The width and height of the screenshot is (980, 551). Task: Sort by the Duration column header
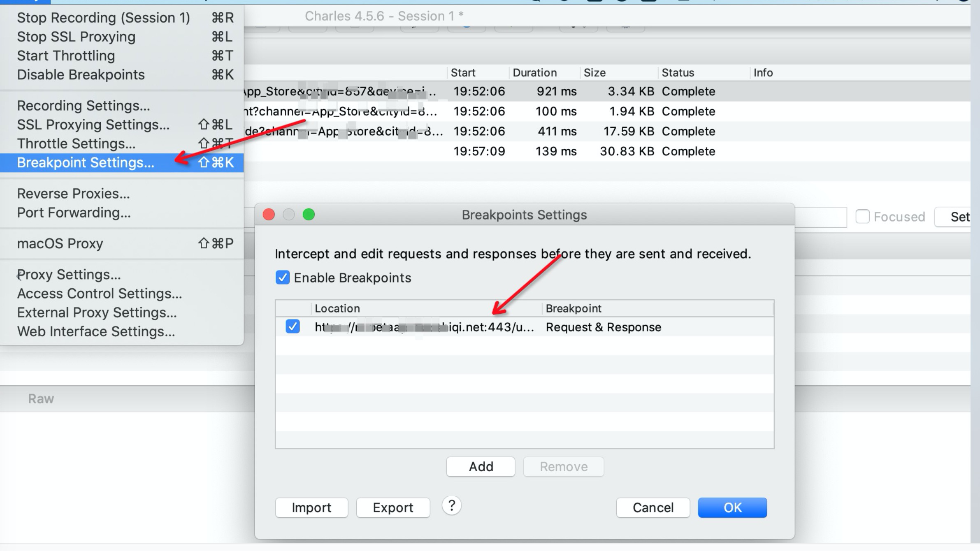click(534, 73)
